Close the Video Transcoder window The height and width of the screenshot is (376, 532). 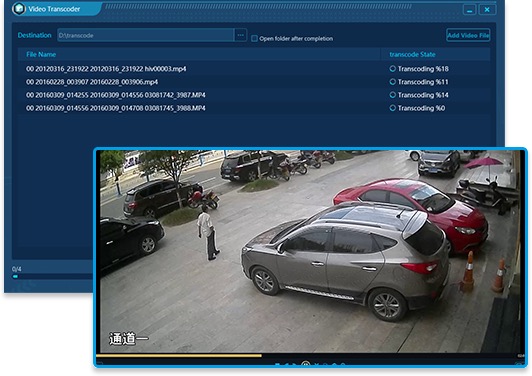pos(487,10)
